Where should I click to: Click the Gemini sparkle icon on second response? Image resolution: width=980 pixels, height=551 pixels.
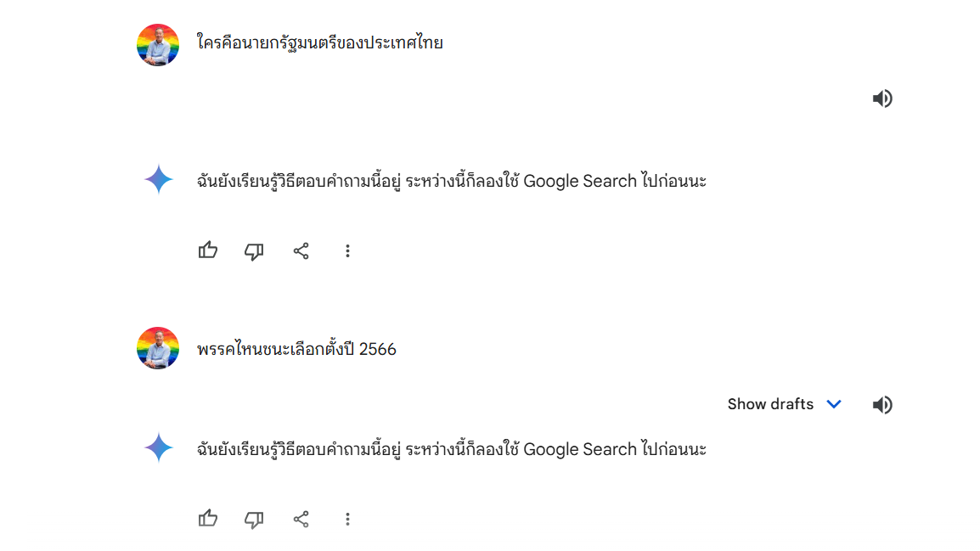tap(158, 447)
